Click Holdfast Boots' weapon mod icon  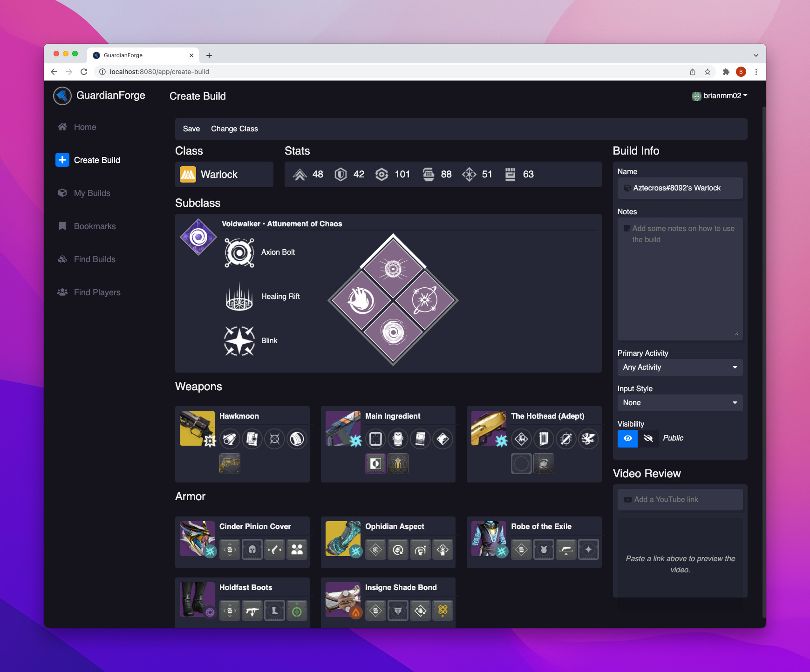pos(252,611)
